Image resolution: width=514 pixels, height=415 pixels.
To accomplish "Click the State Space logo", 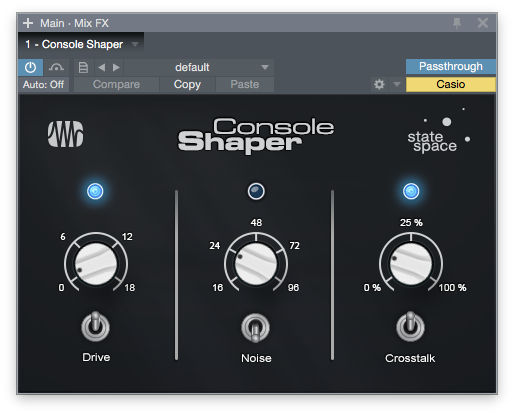I will click(x=439, y=132).
